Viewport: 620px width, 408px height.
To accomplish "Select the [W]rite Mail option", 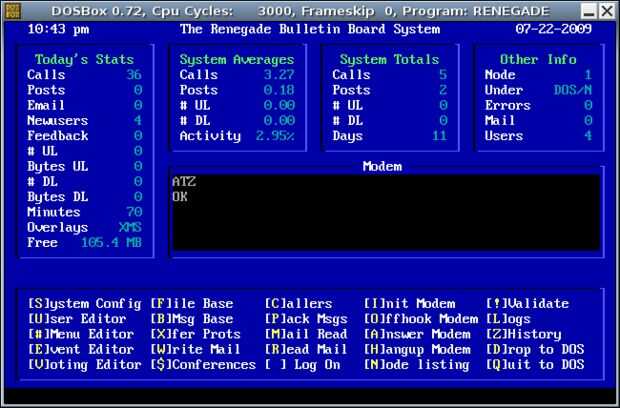I will tap(195, 349).
